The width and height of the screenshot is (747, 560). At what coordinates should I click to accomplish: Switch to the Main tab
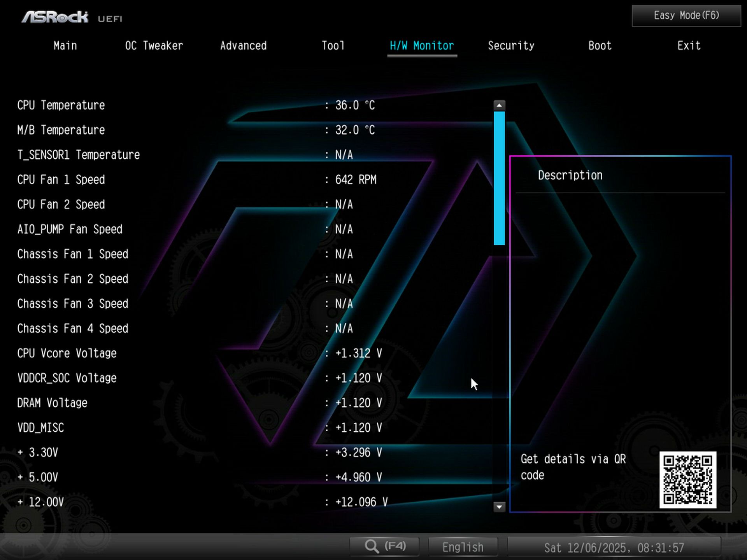click(x=65, y=45)
